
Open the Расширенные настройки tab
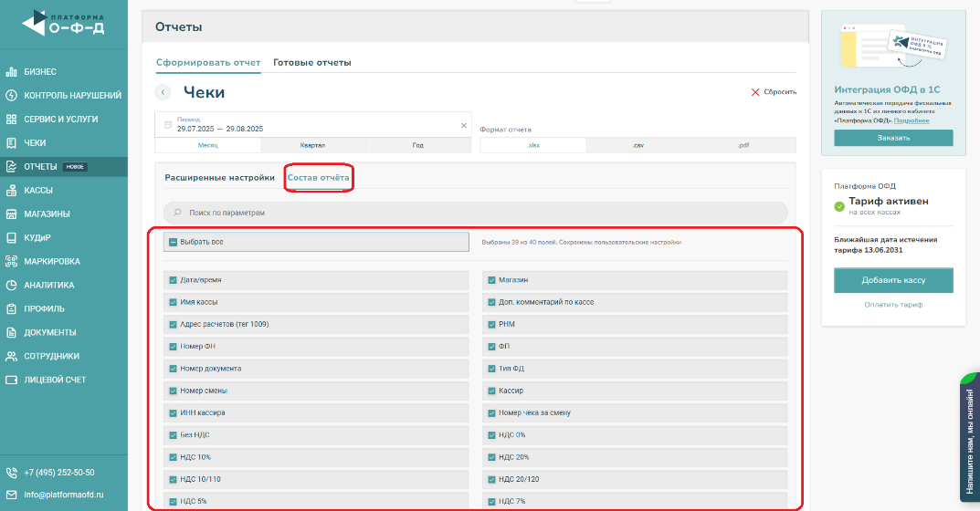click(219, 177)
